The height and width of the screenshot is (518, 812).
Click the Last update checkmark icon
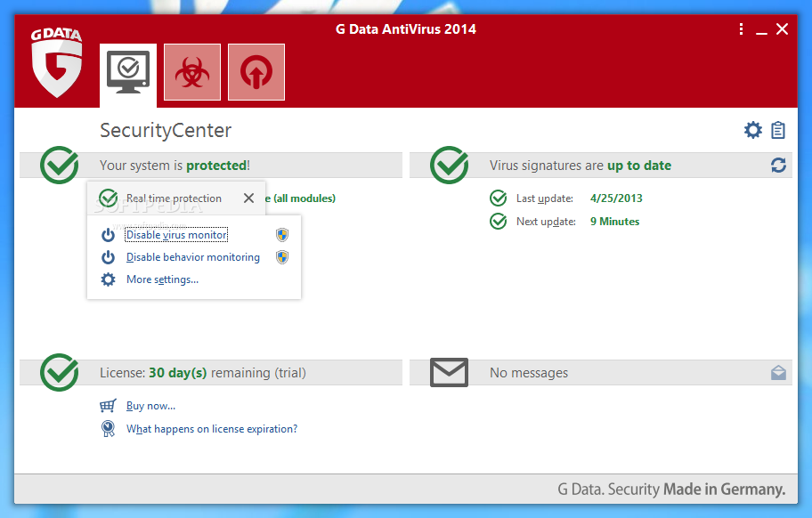point(499,198)
